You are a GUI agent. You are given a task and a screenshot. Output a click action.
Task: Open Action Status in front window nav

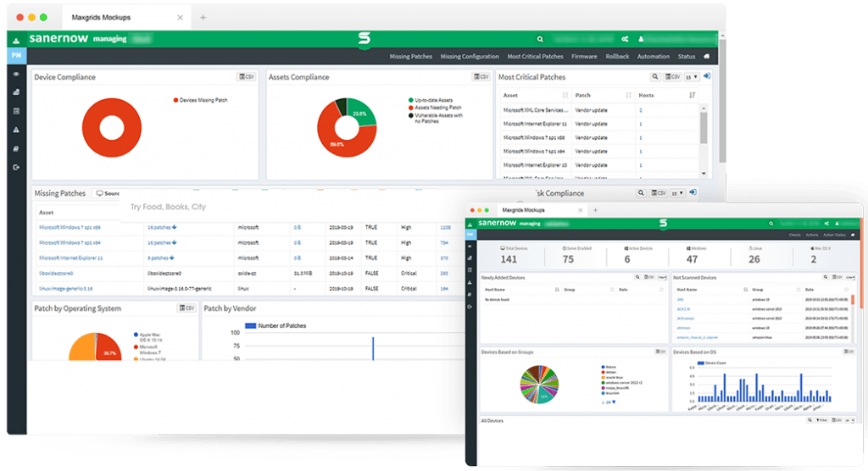(x=834, y=235)
